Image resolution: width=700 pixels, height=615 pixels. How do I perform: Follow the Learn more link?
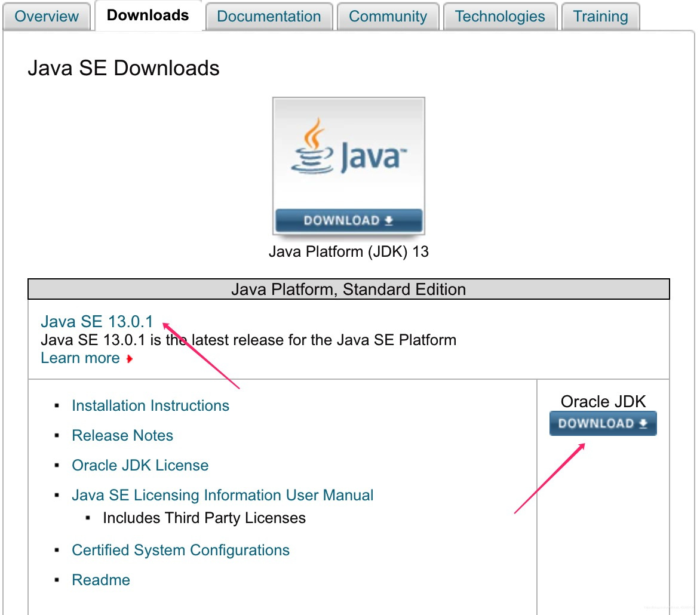click(x=81, y=358)
